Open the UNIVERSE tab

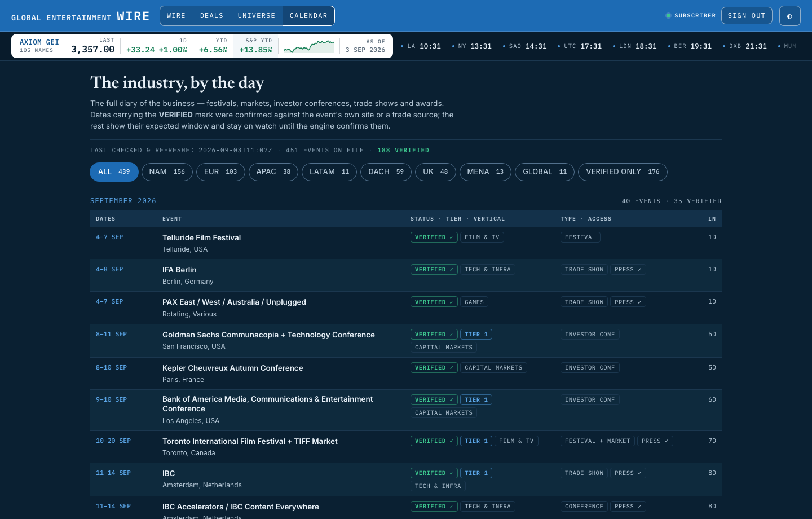tap(257, 16)
